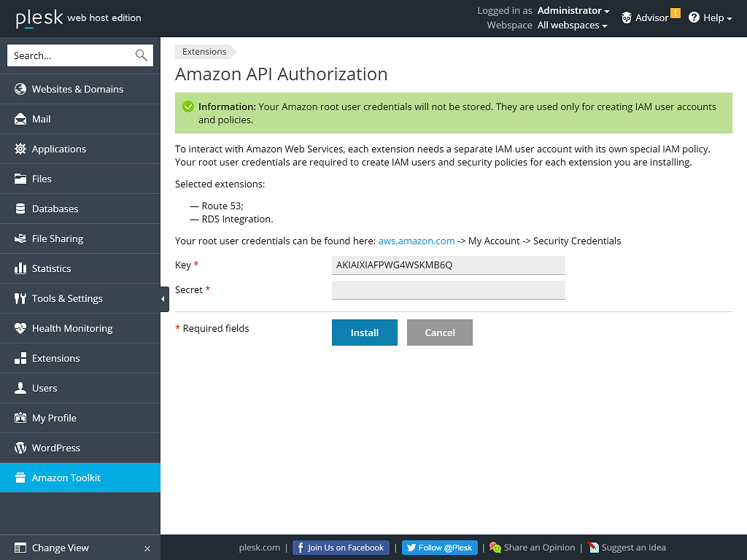Image resolution: width=747 pixels, height=560 pixels.
Task: Close the Change View bar
Action: click(147, 548)
